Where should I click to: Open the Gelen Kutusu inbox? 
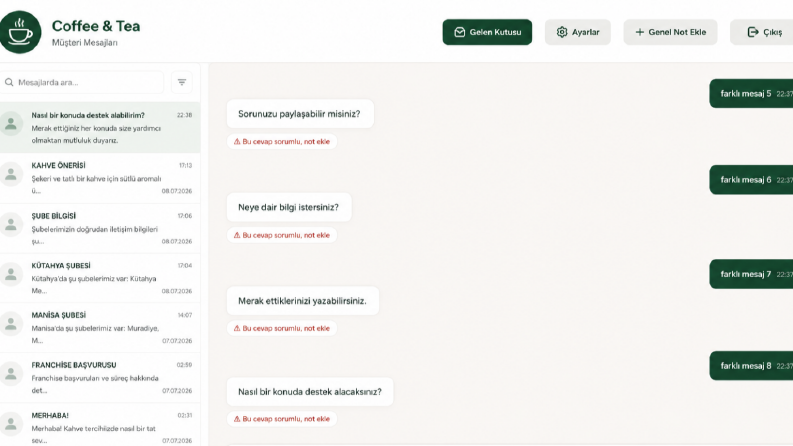pos(487,32)
